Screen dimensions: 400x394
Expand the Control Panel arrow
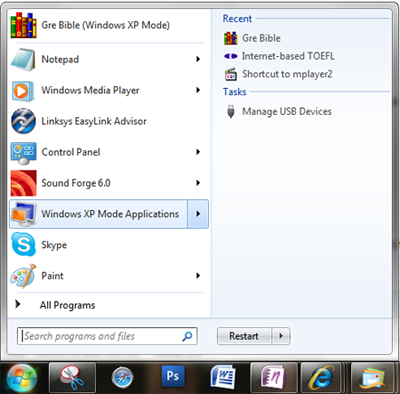point(198,152)
